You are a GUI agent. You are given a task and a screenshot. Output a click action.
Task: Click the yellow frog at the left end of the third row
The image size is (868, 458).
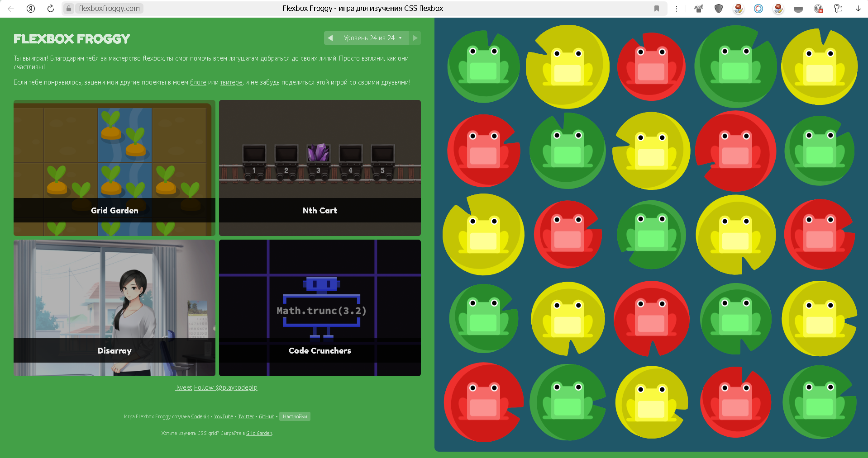click(483, 235)
